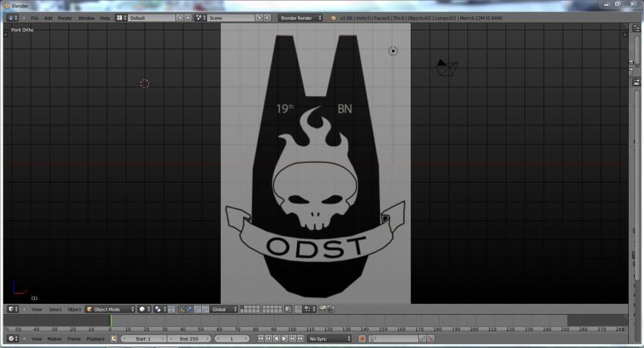The height and width of the screenshot is (348, 644).
Task: Jump to next keyframe
Action: tap(292, 339)
